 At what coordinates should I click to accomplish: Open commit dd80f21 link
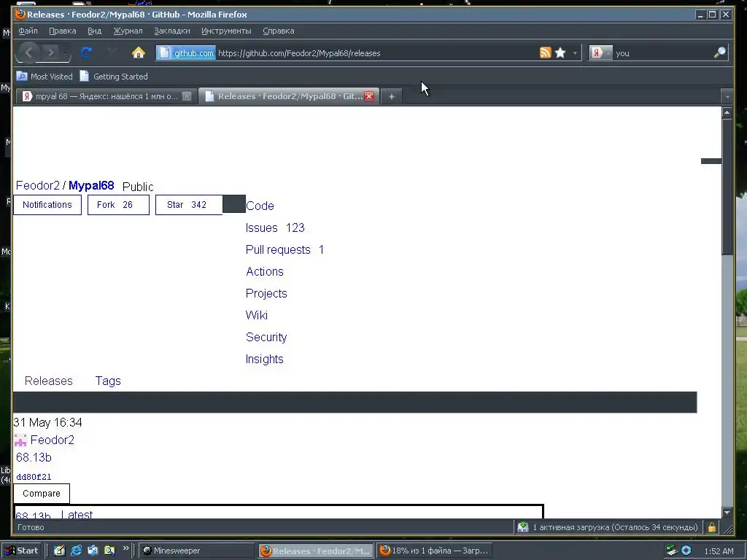(34, 477)
